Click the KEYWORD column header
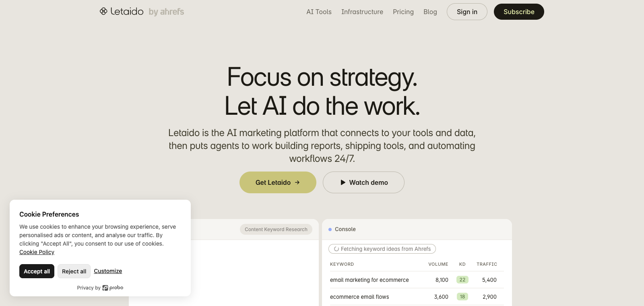Image resolution: width=644 pixels, height=306 pixels. (342, 264)
